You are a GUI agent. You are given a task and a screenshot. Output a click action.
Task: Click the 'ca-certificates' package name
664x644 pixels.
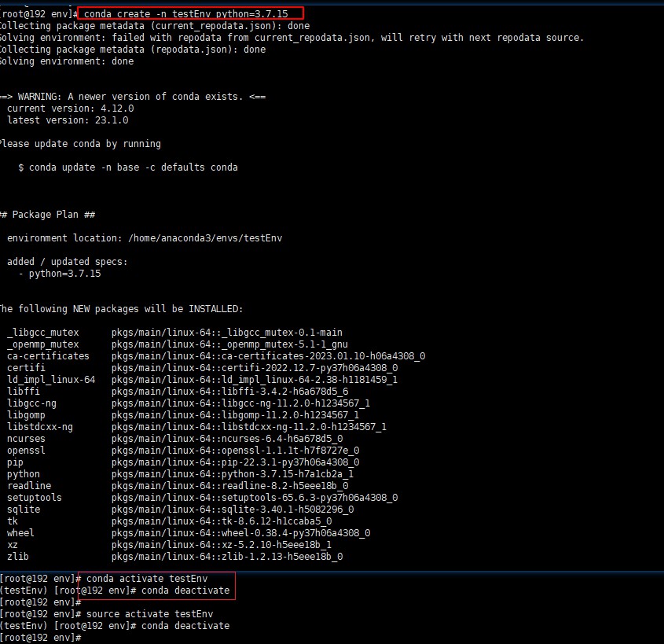[x=48, y=356]
